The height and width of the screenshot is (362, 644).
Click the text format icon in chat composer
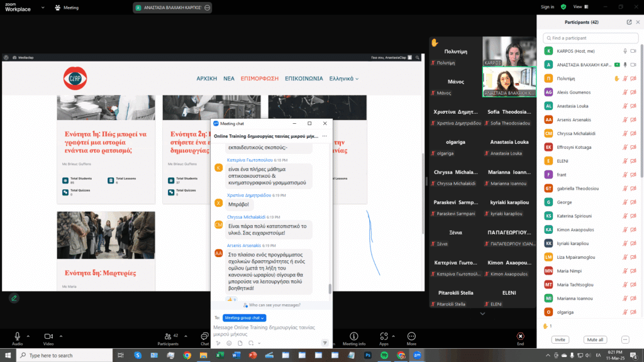[x=218, y=343]
